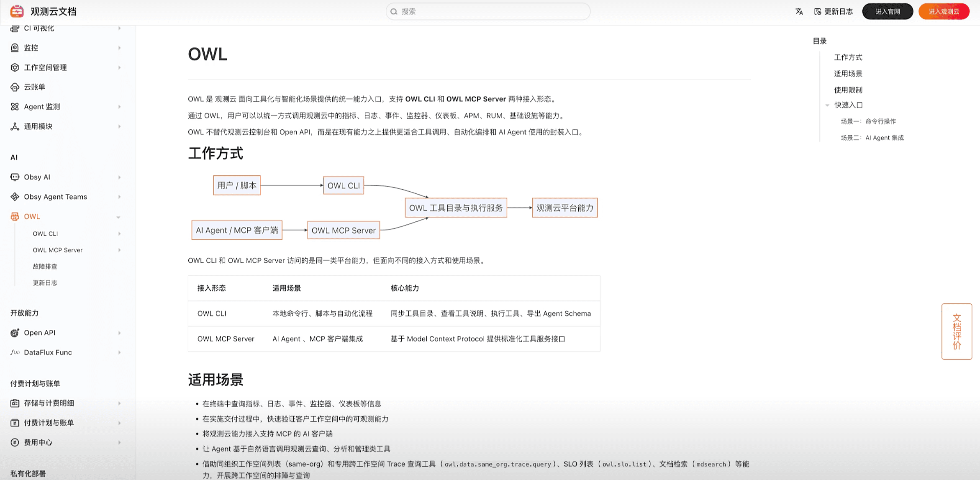Screen dimensions: 980x480
Task: Expand the 费用中心 arrow
Action: click(119, 442)
